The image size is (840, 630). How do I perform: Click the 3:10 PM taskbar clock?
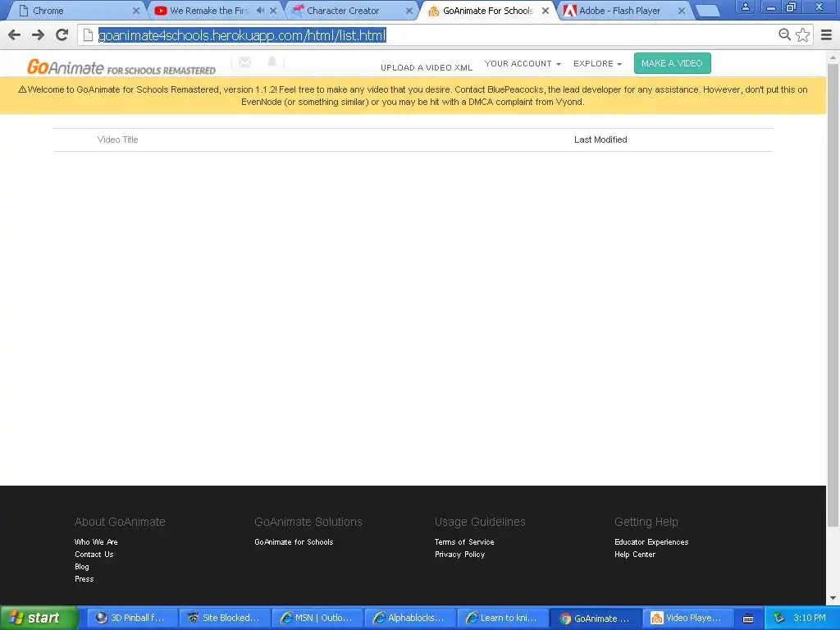810,618
